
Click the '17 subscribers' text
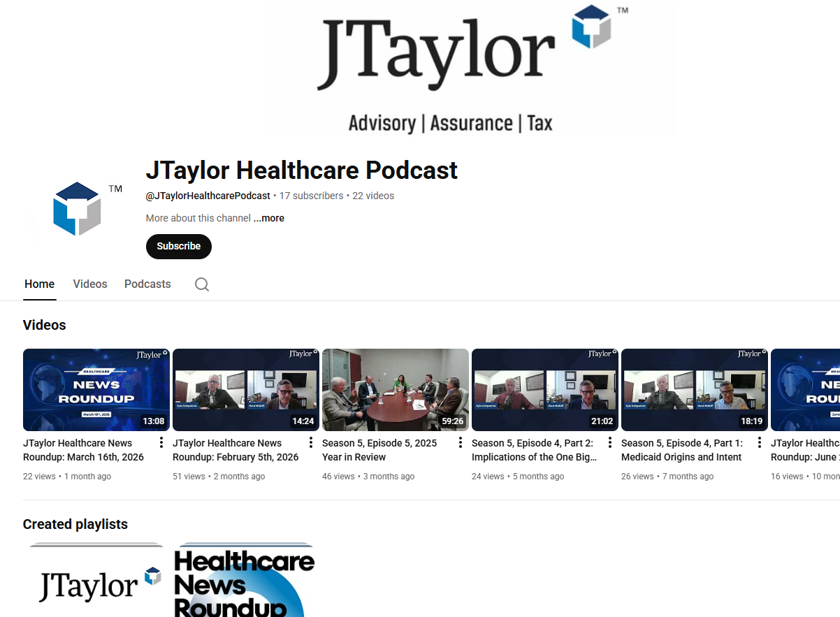(x=312, y=196)
